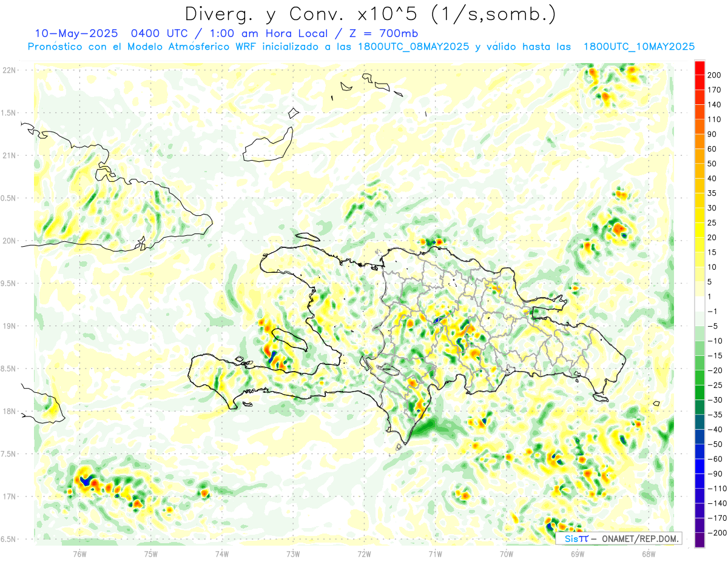Click the '40' color scale value
728x562 pixels.
(x=712, y=179)
